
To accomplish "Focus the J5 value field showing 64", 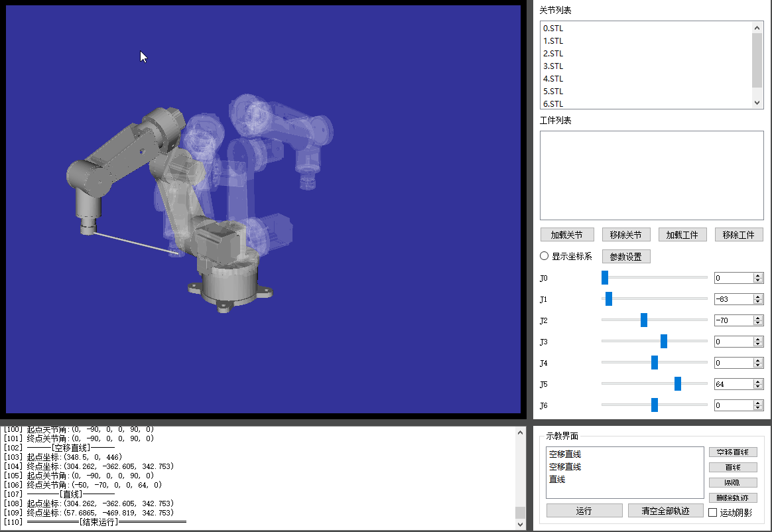I will tap(734, 383).
